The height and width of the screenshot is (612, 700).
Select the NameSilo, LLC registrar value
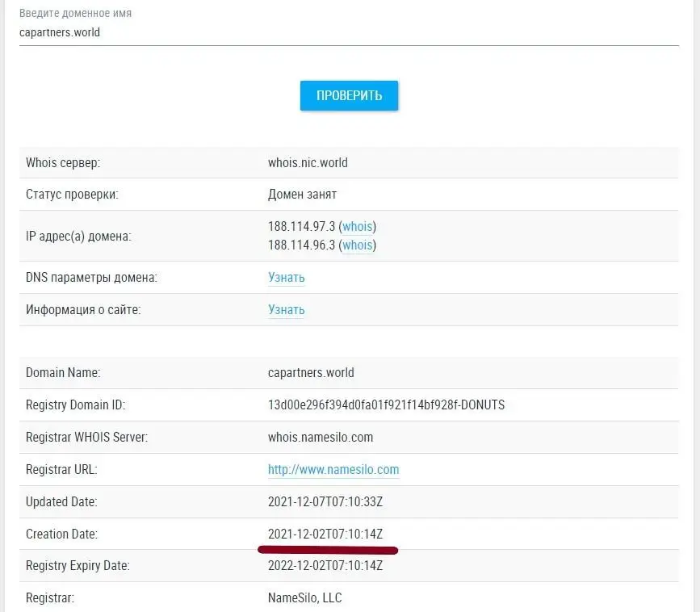click(x=305, y=598)
